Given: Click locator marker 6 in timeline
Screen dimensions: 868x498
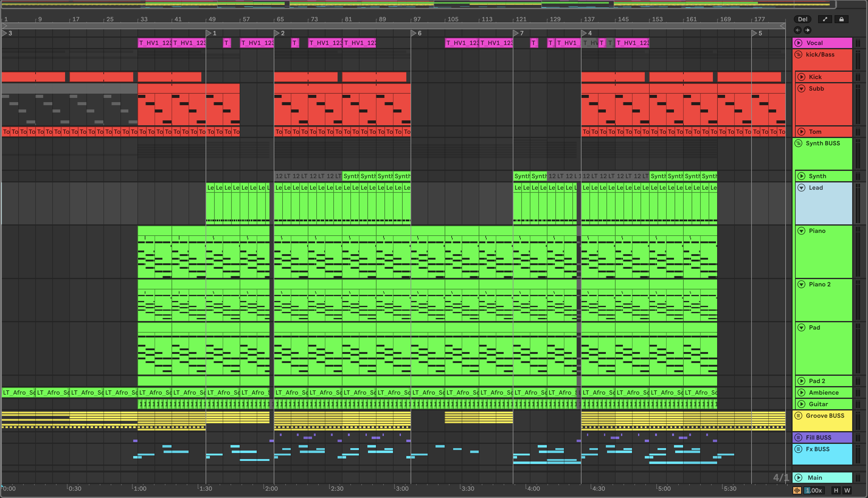Looking at the screenshot, I should pos(414,33).
